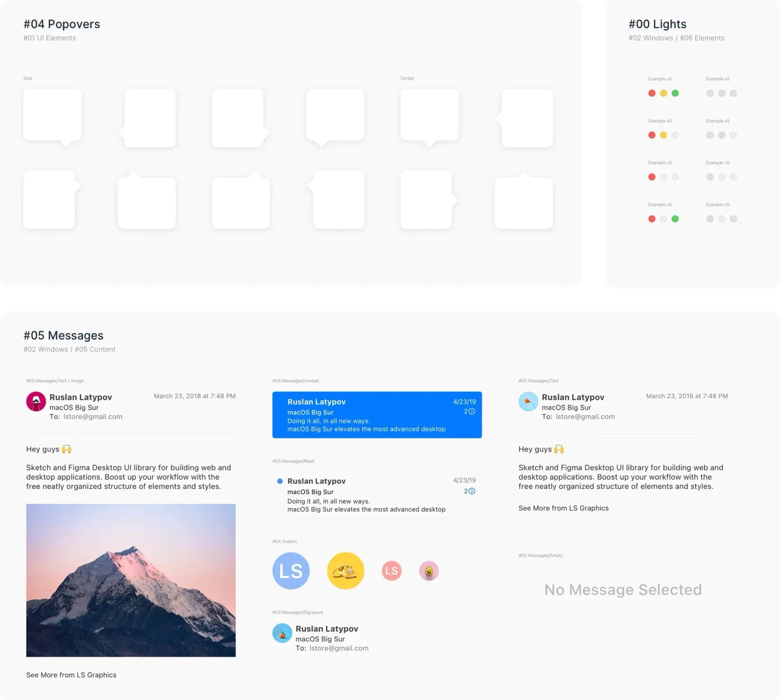Screen dimensions: 780x700
Task: Open See More from LS Graphics below the mountain photo
Action: pyautogui.click(x=71, y=675)
